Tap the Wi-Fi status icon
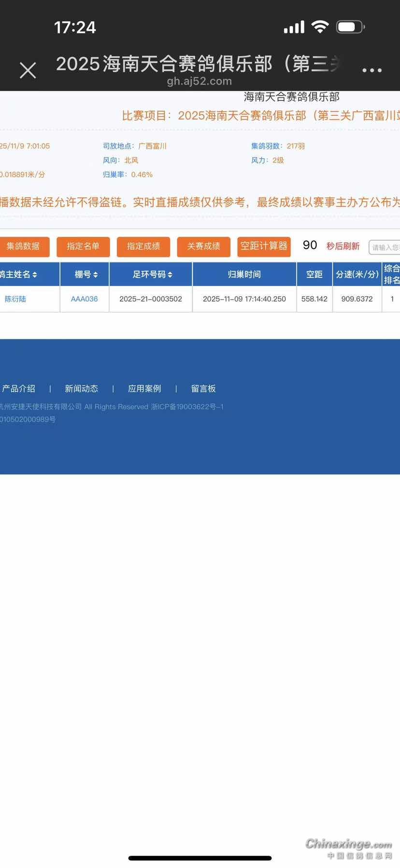The width and height of the screenshot is (400, 868). [319, 27]
